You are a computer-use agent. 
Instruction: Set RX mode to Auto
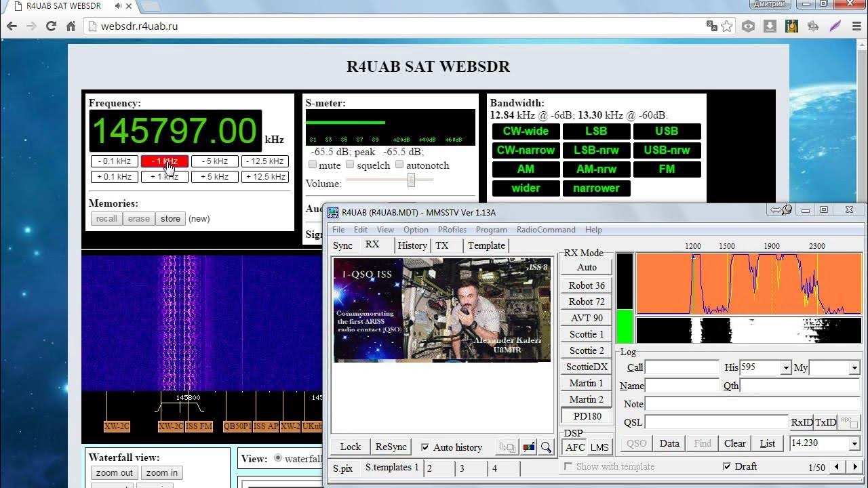coord(587,267)
